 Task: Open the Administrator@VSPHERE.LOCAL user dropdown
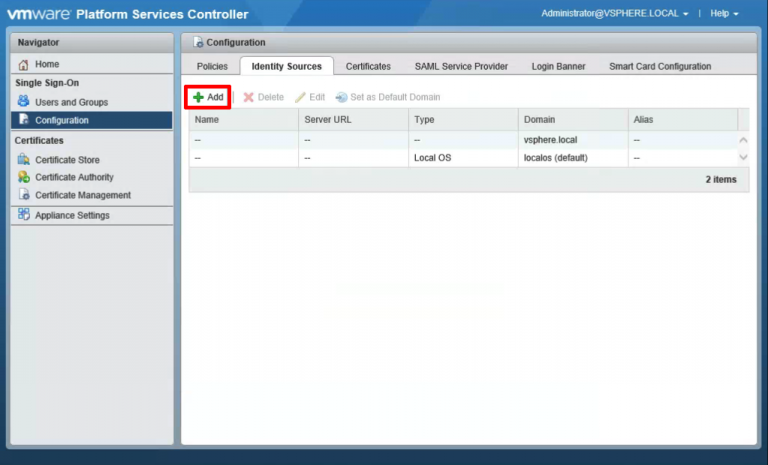(614, 14)
